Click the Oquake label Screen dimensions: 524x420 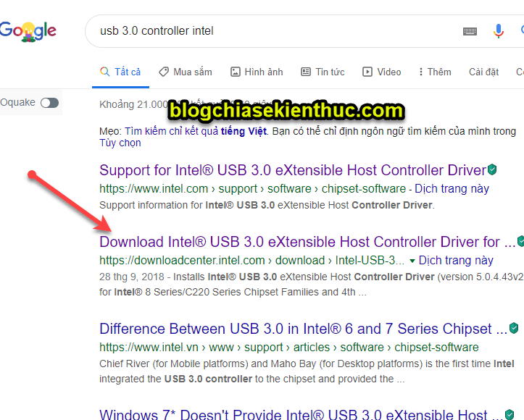[17, 103]
